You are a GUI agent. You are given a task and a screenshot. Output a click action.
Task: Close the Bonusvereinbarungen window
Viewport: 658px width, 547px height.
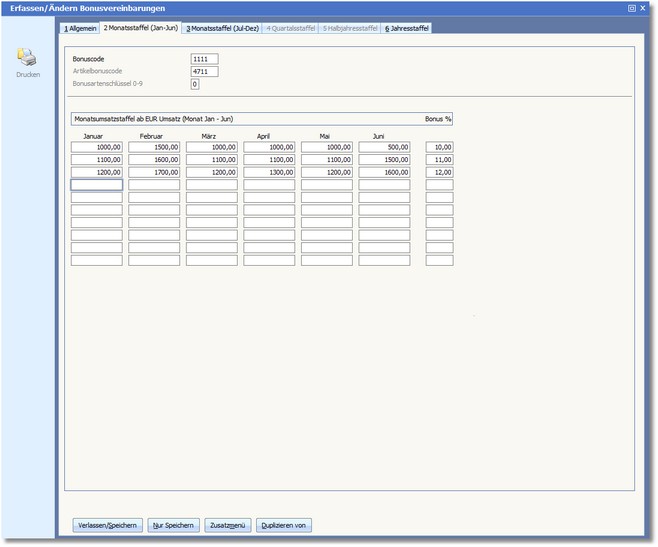tap(642, 7)
